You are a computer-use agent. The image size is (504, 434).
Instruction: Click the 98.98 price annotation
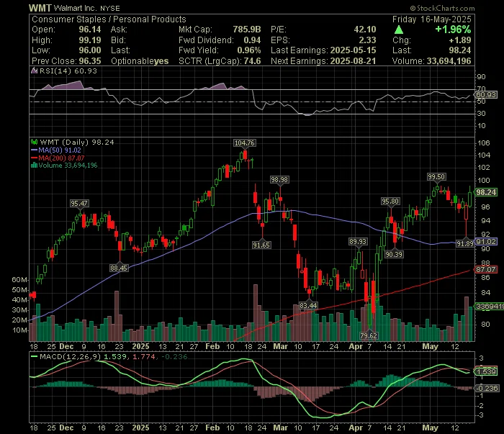point(279,180)
